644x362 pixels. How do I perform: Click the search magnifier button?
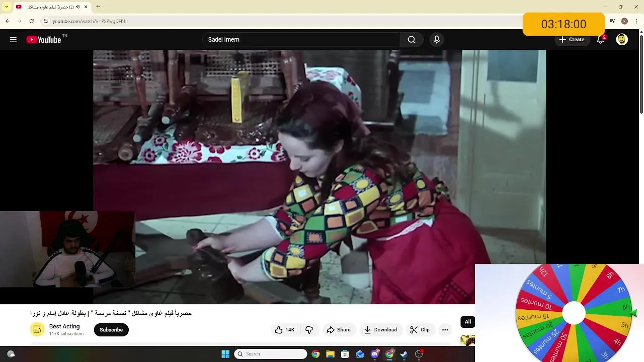coord(412,40)
